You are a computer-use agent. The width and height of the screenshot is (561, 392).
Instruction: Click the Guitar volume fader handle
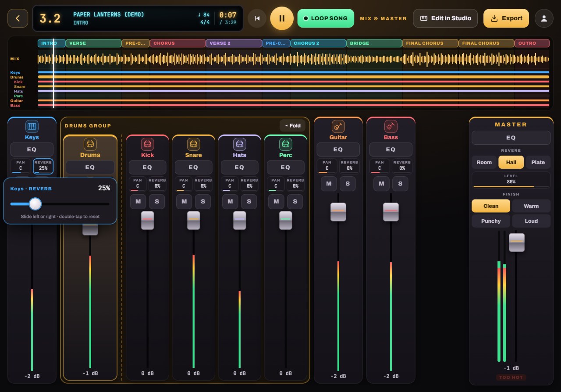click(x=338, y=212)
